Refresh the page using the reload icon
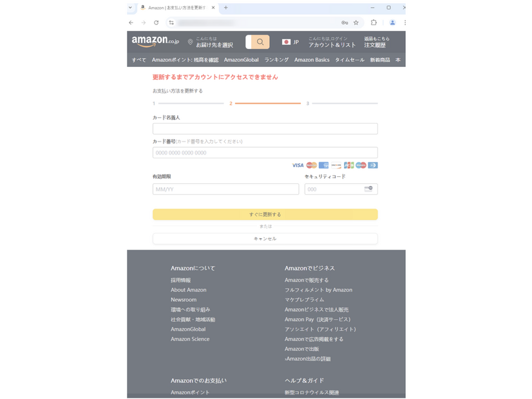The width and height of the screenshot is (532, 399). pos(157,22)
